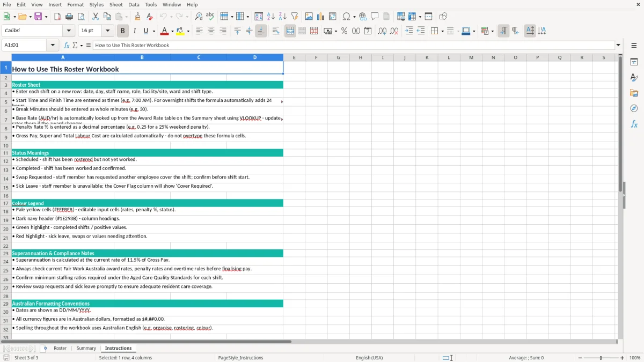Switch to the Roster sheet tab
Image resolution: width=644 pixels, height=362 pixels.
[60, 348]
